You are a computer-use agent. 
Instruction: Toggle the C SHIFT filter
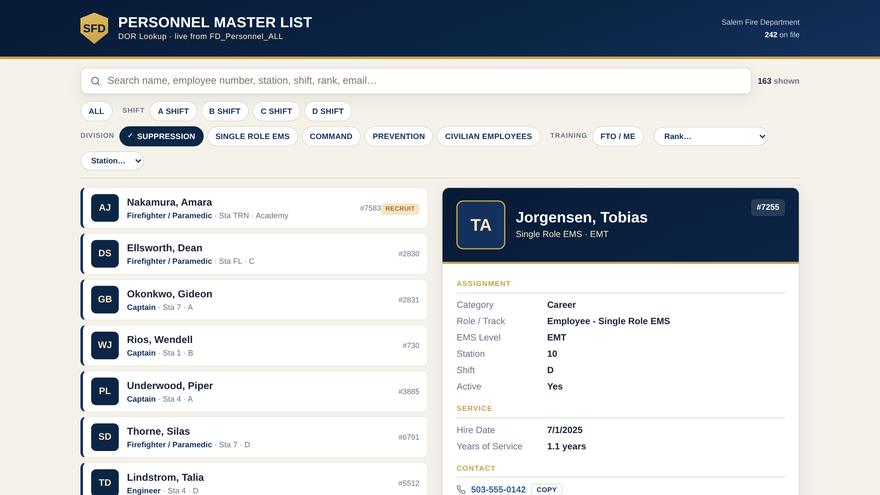click(x=276, y=111)
